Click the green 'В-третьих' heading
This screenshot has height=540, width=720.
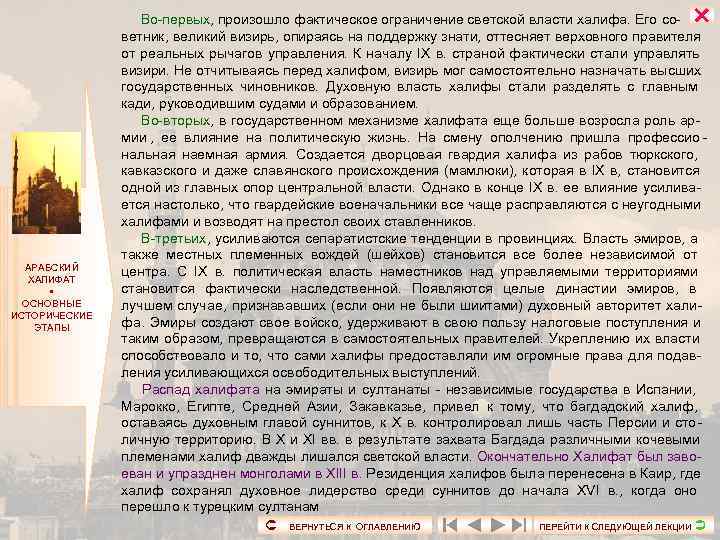(x=173, y=239)
